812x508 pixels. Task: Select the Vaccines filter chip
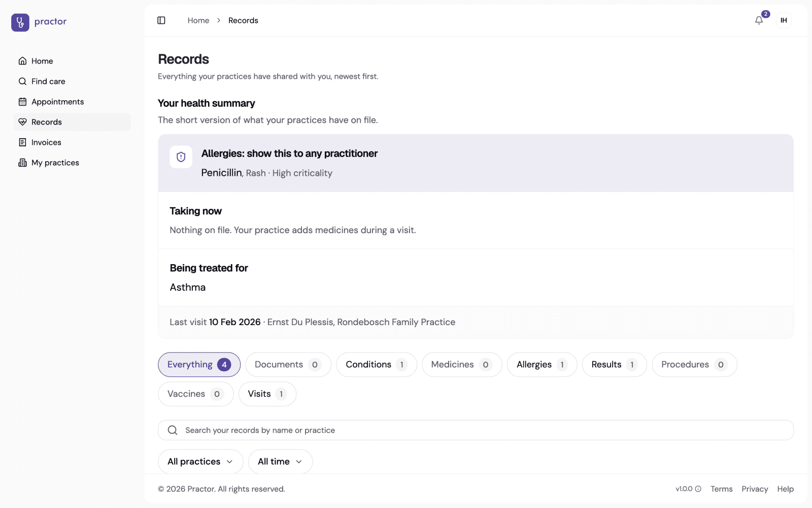tap(195, 394)
